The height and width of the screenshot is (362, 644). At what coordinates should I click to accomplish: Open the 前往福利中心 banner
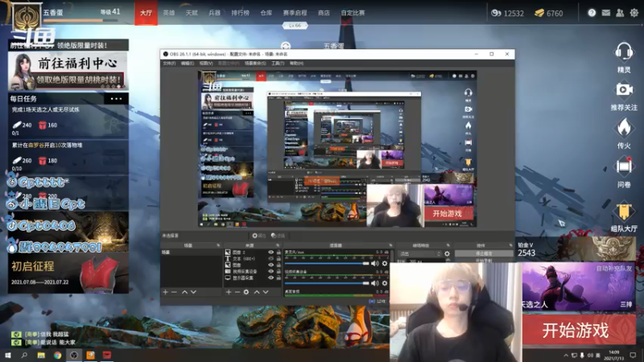point(68,71)
